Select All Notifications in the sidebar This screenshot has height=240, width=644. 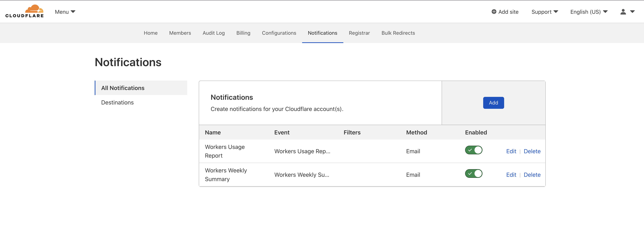(x=123, y=88)
